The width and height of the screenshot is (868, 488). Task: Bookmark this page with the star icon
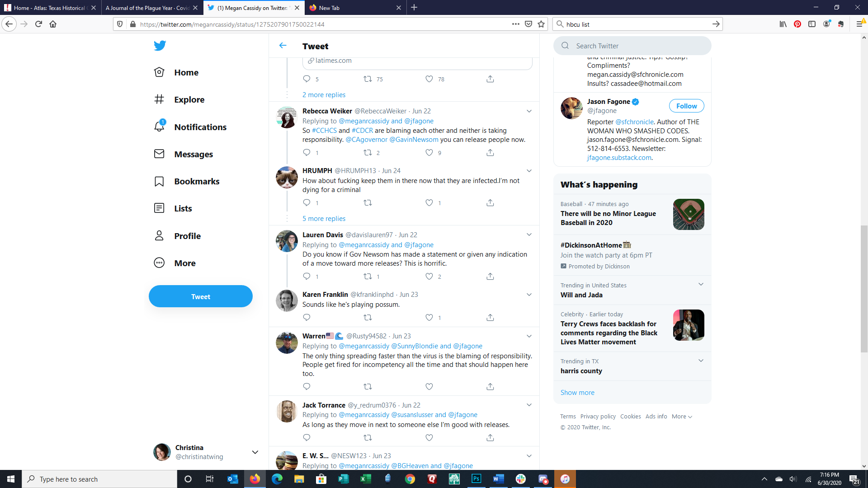point(541,24)
